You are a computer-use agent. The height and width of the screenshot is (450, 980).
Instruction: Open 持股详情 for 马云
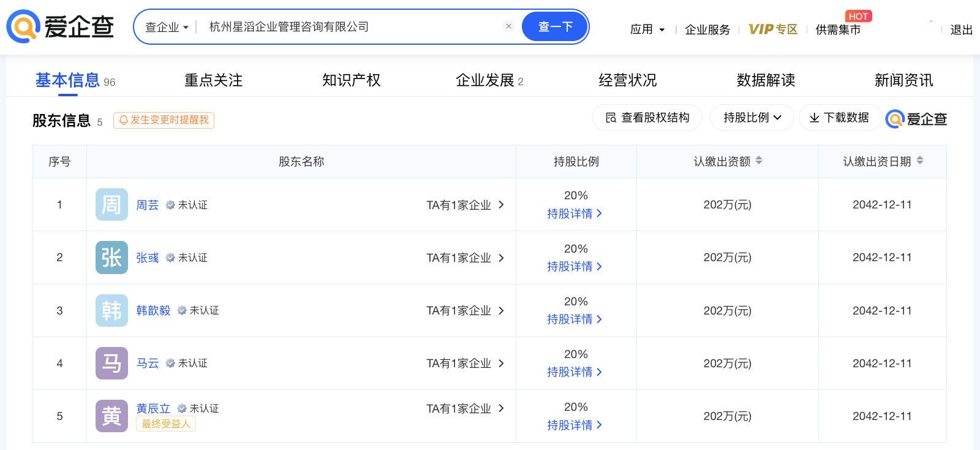coord(575,372)
